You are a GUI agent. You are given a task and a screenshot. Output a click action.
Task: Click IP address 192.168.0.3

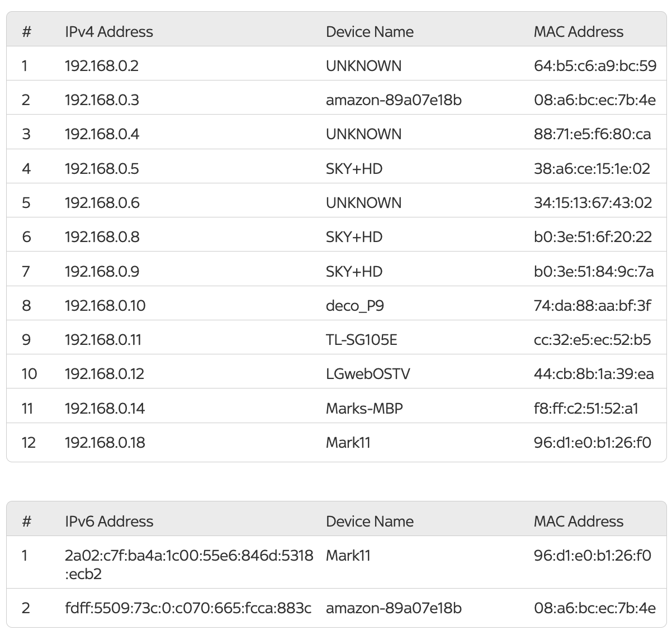[102, 100]
